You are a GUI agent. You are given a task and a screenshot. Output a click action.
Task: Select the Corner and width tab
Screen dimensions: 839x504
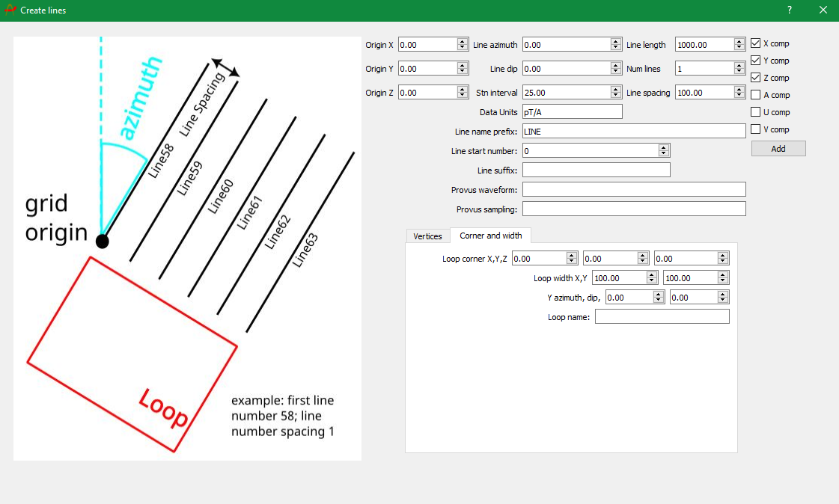pyautogui.click(x=490, y=236)
